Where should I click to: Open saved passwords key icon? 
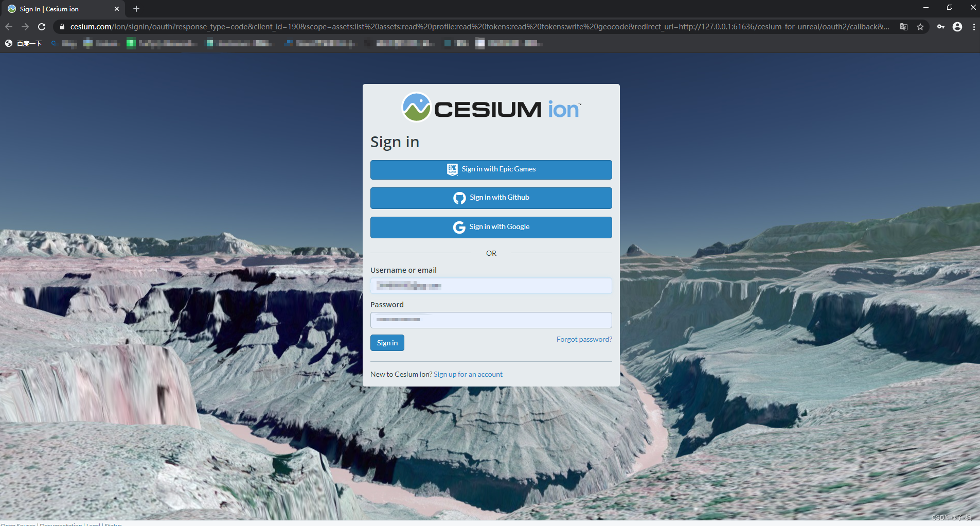pos(941,27)
